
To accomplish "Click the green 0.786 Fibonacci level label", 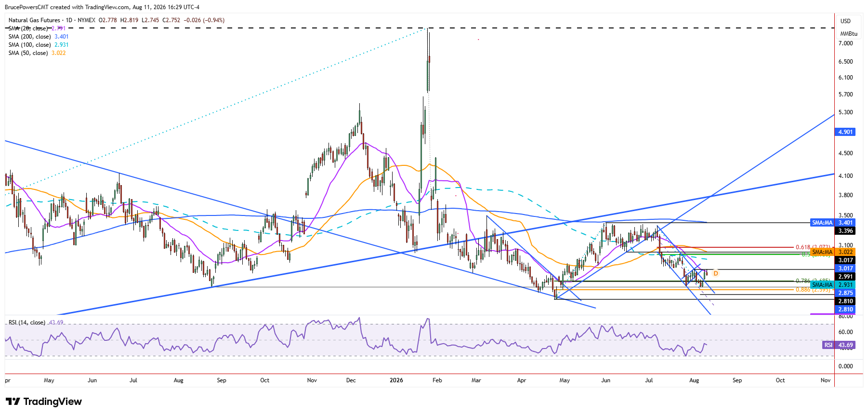I will pyautogui.click(x=813, y=281).
